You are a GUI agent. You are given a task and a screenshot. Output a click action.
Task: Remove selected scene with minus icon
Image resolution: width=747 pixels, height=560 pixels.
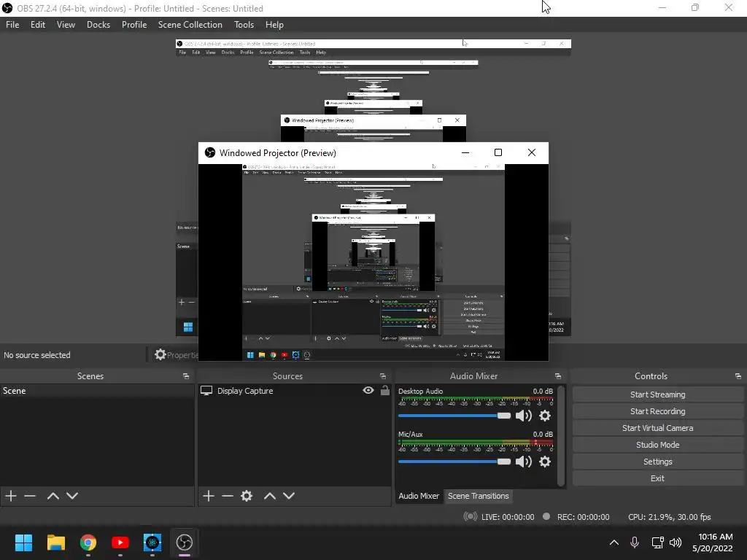(30, 496)
